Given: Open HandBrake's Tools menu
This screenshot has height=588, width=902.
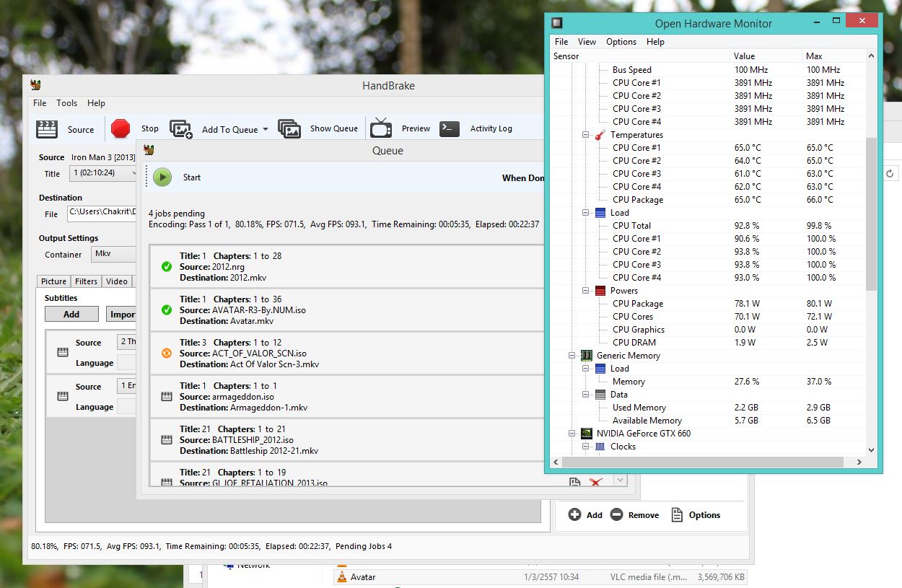Looking at the screenshot, I should 66,103.
